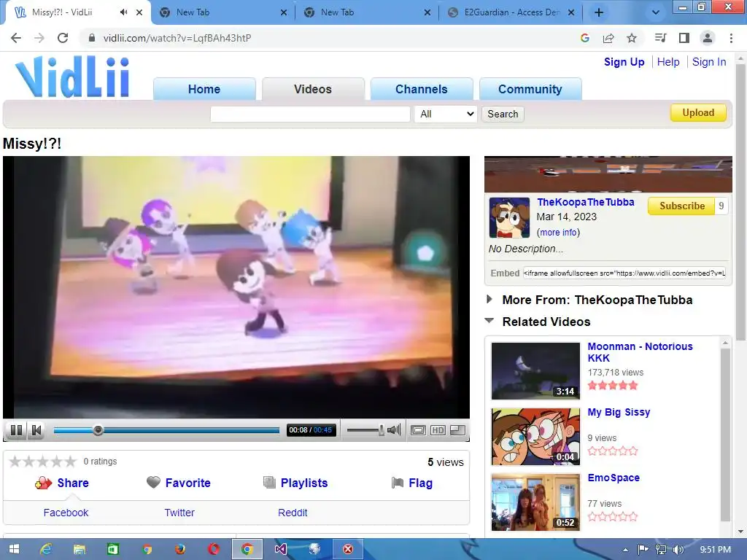The width and height of the screenshot is (747, 560).
Task: Share the video on Facebook
Action: [x=66, y=513]
